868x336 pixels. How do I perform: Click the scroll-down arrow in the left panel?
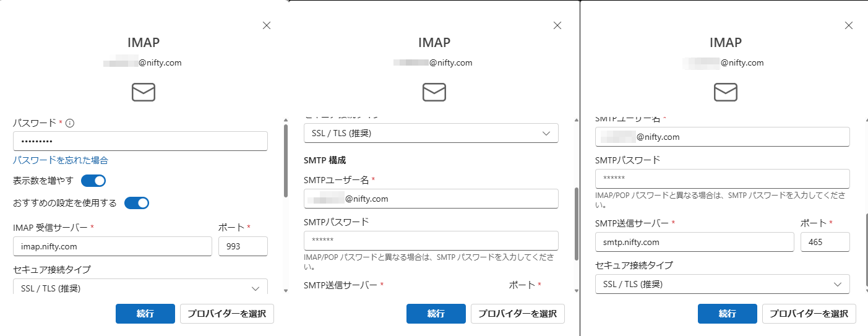(286, 290)
